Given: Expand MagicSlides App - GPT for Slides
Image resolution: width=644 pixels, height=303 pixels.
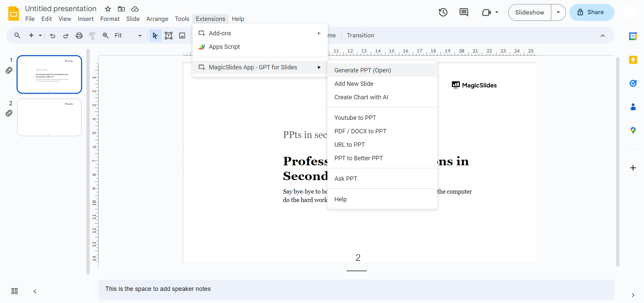Looking at the screenshot, I should (x=260, y=67).
